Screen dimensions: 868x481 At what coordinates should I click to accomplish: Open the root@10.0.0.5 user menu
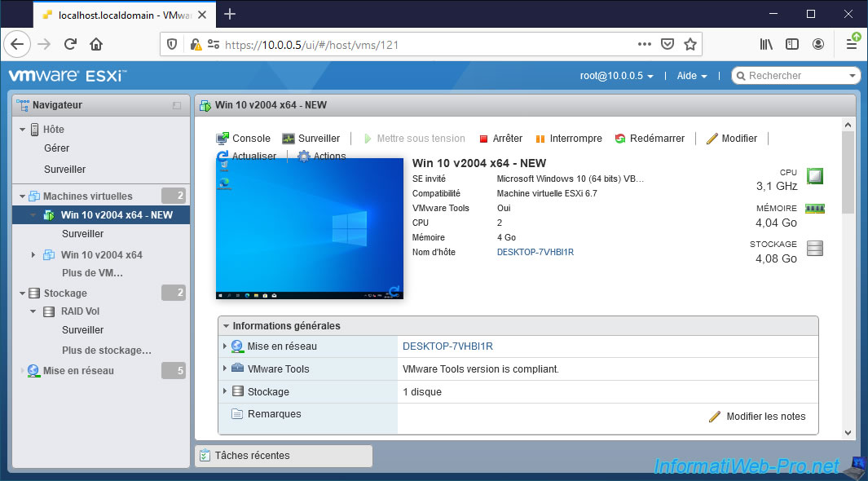pos(617,76)
